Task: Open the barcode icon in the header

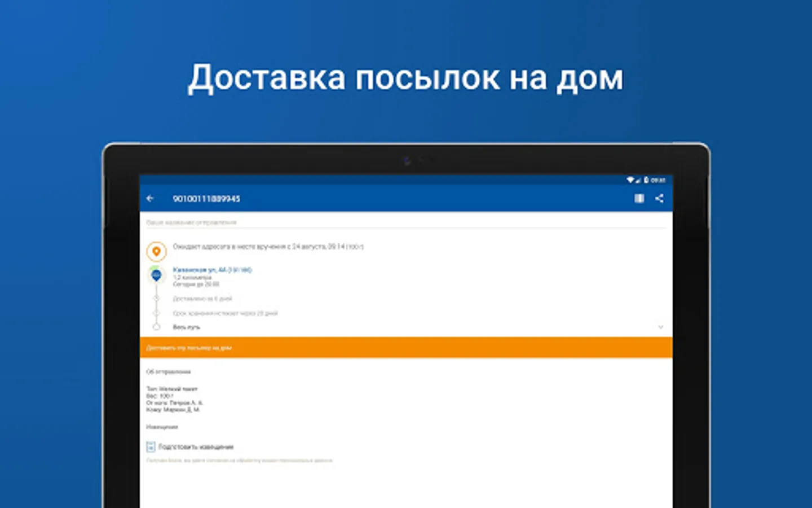Action: [x=639, y=199]
